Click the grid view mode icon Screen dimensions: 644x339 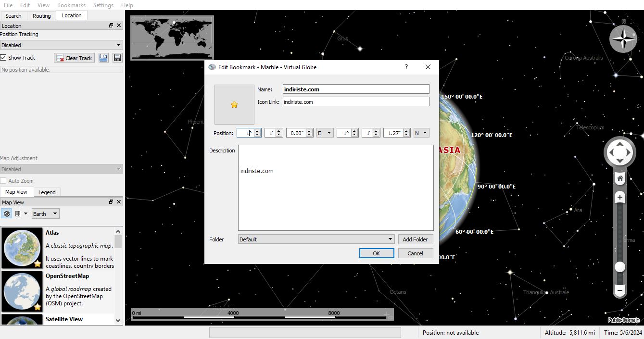pyautogui.click(x=18, y=213)
